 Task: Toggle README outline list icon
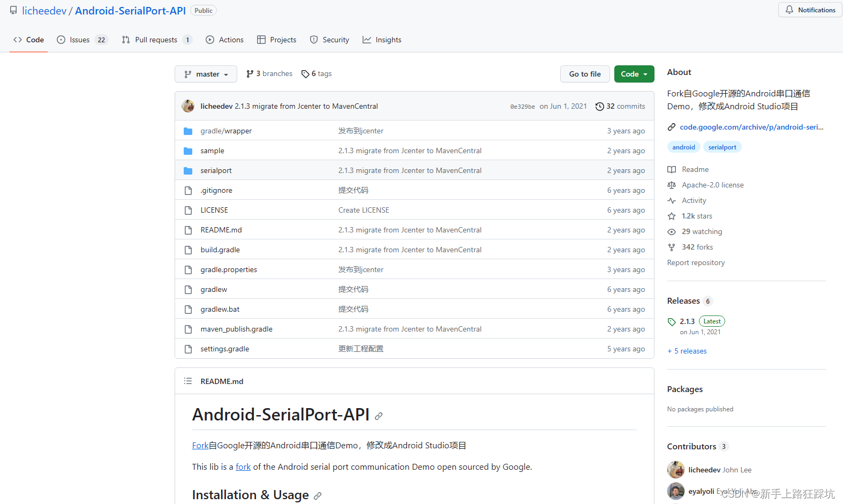(188, 381)
